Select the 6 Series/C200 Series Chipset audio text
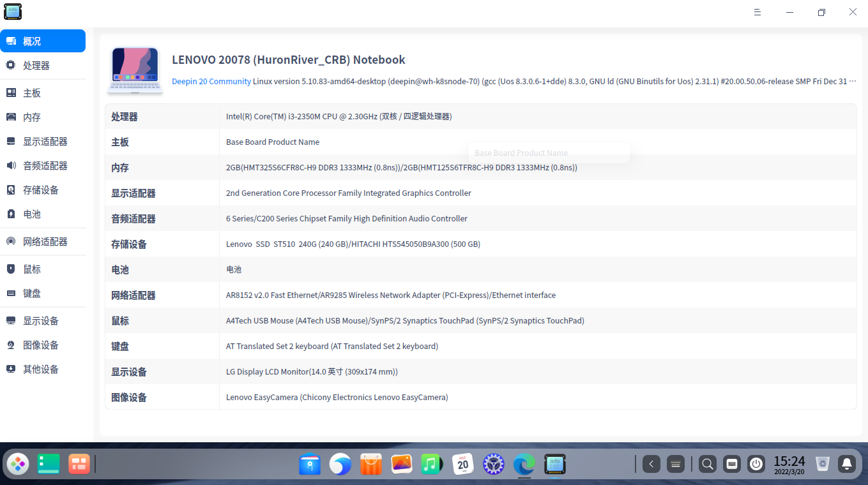 click(x=347, y=219)
